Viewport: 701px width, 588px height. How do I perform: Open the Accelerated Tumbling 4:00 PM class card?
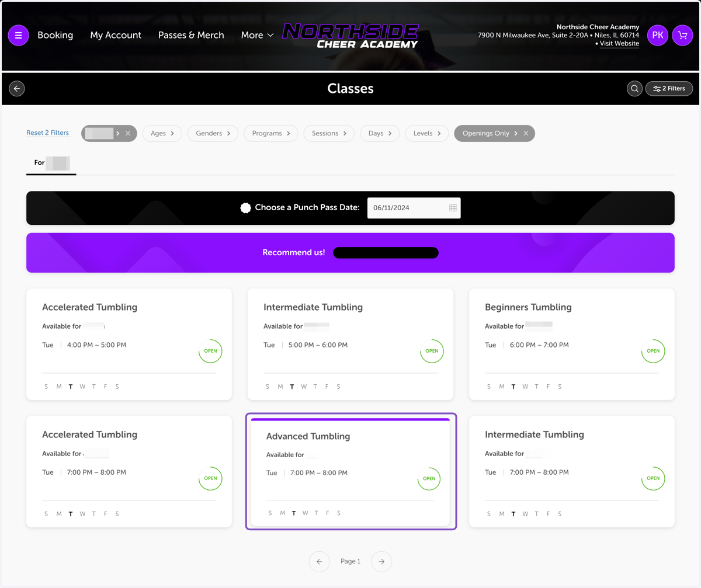click(129, 344)
